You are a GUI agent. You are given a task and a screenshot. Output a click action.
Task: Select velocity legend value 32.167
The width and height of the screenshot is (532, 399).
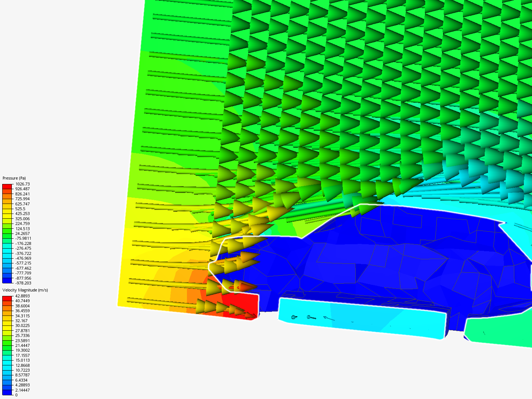pyautogui.click(x=21, y=321)
